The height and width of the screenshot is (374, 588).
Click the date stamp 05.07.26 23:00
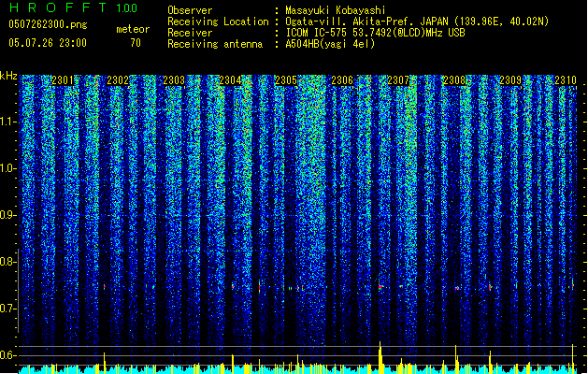tap(48, 43)
